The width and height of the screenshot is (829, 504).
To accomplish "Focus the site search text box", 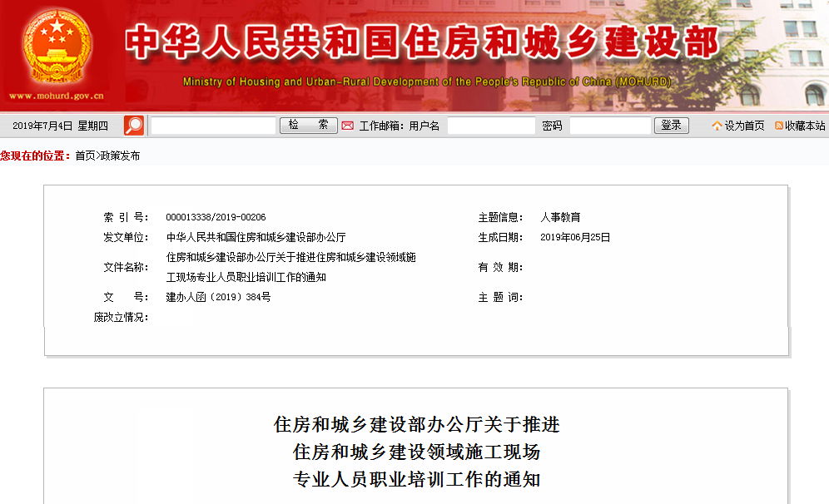I will (x=213, y=126).
